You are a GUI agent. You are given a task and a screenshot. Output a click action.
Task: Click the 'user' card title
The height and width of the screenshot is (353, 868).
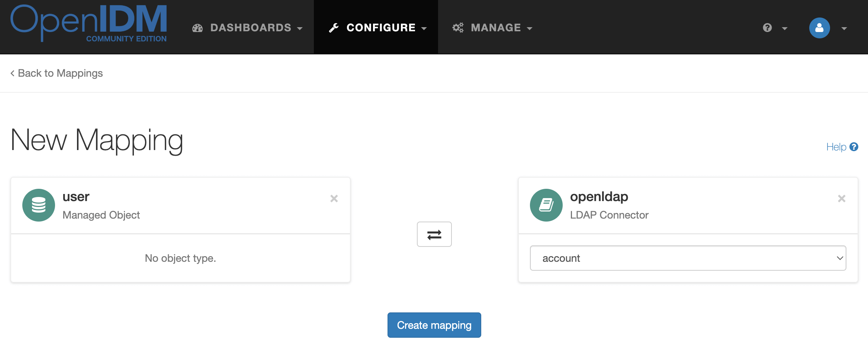[76, 197]
